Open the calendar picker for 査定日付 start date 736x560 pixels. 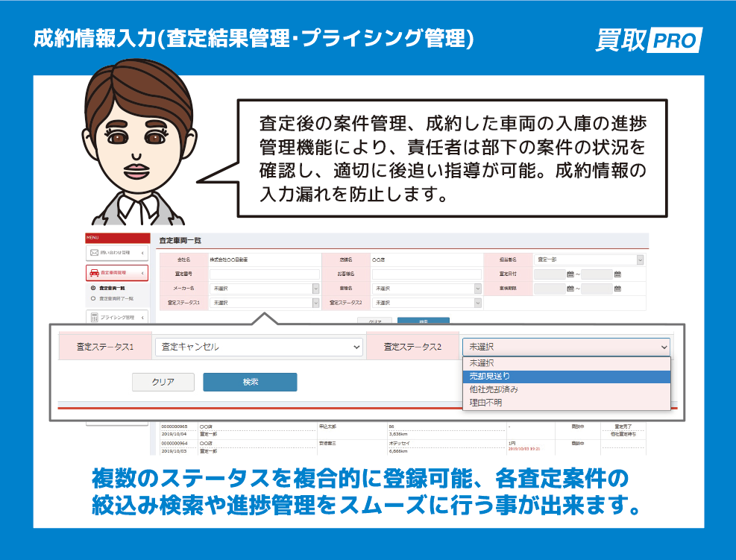tap(570, 274)
